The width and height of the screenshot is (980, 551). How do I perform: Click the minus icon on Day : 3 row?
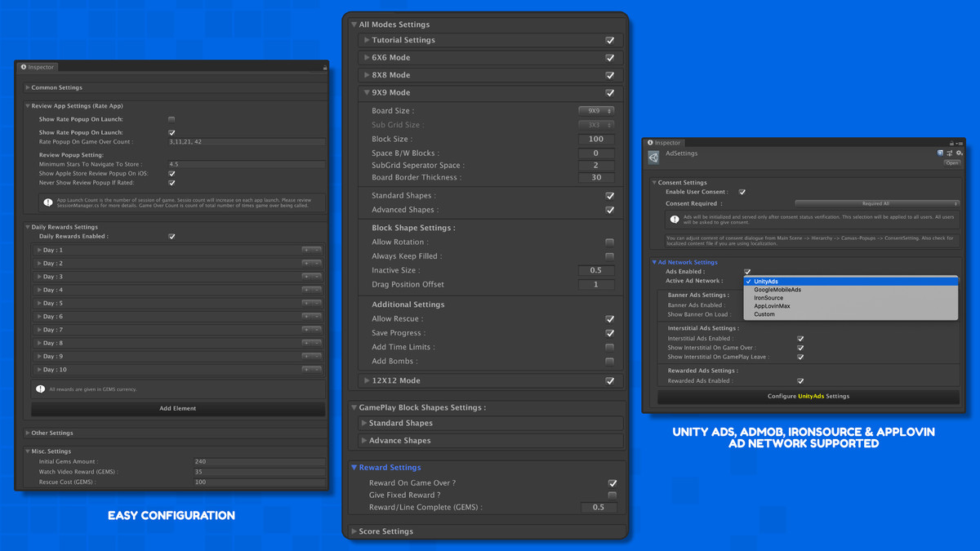coord(317,277)
